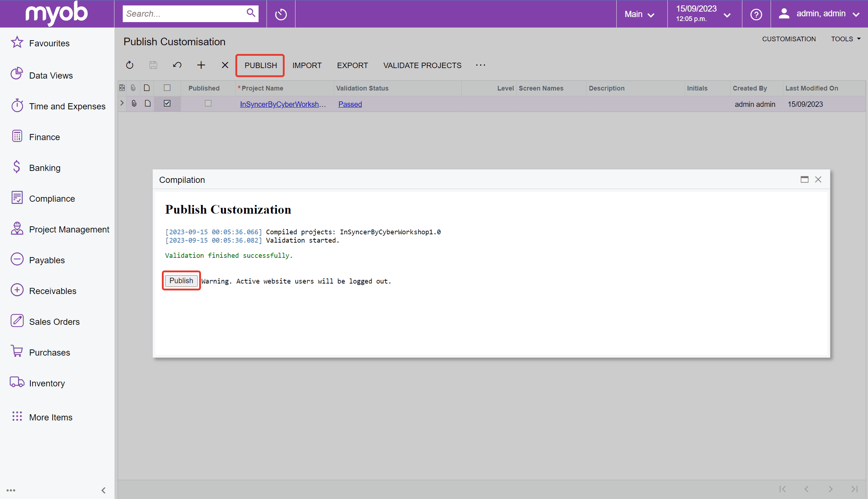Image resolution: width=868 pixels, height=499 pixels.
Task: Click VALIDATE PROJECTS in the toolbar
Action: point(422,65)
